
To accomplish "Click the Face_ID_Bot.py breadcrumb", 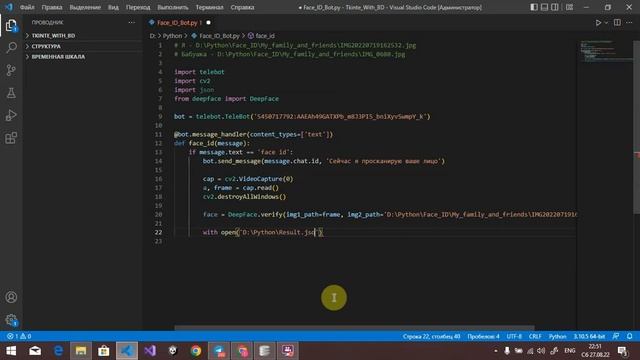I will pos(216,36).
